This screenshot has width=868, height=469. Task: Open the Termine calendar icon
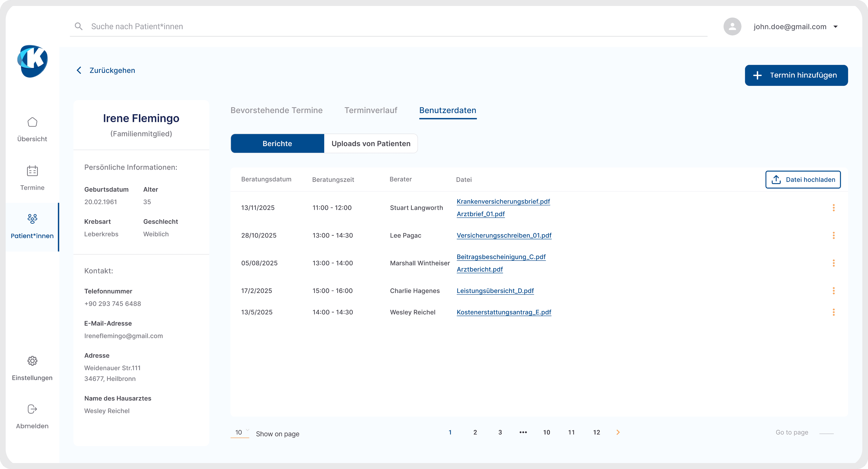click(x=32, y=171)
